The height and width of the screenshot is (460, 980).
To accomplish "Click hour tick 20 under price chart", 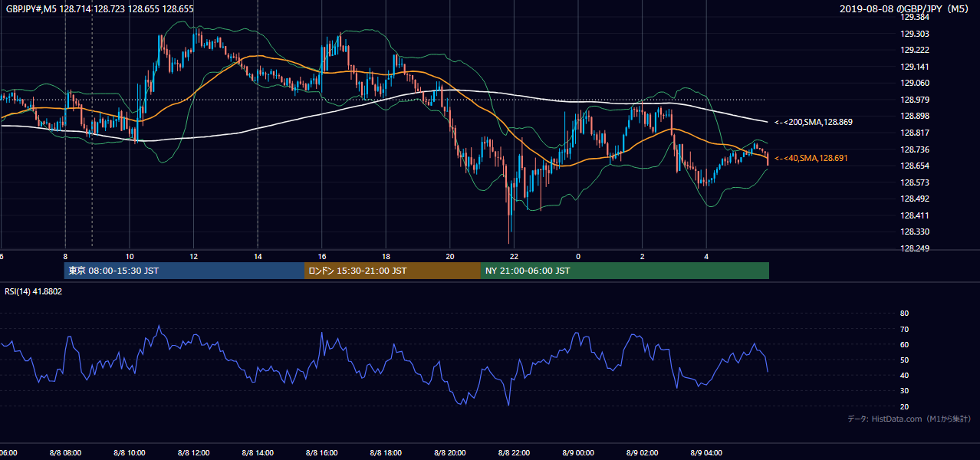I will click(x=450, y=257).
